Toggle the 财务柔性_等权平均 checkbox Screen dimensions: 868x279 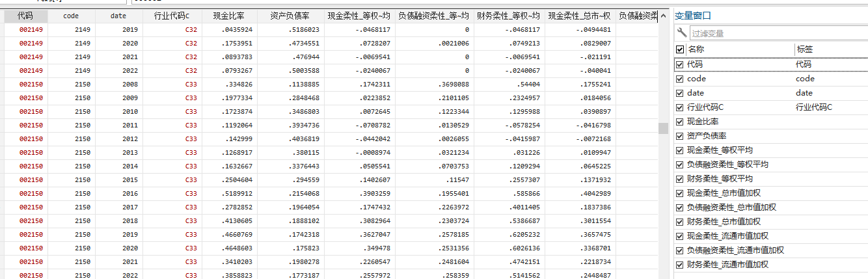(680, 179)
